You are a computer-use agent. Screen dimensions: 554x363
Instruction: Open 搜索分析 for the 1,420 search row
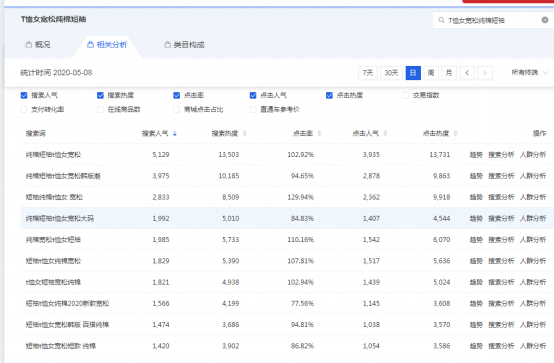coord(501,346)
